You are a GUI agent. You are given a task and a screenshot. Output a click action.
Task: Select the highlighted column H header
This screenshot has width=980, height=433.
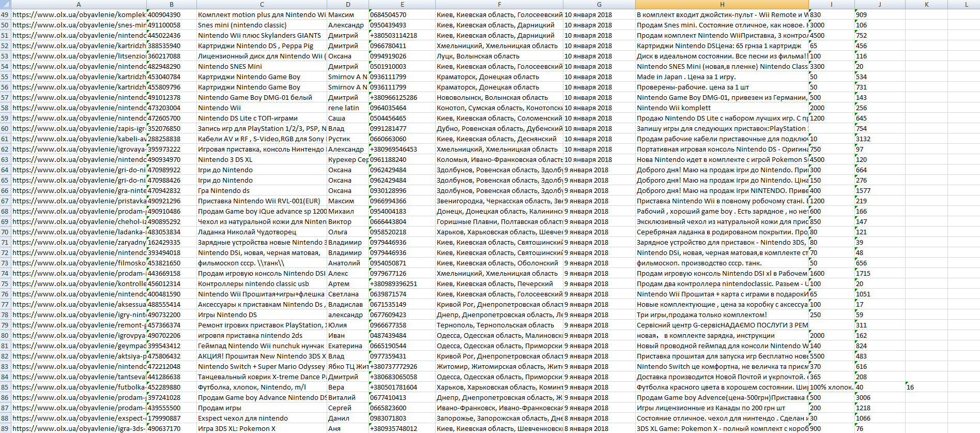tap(722, 4)
